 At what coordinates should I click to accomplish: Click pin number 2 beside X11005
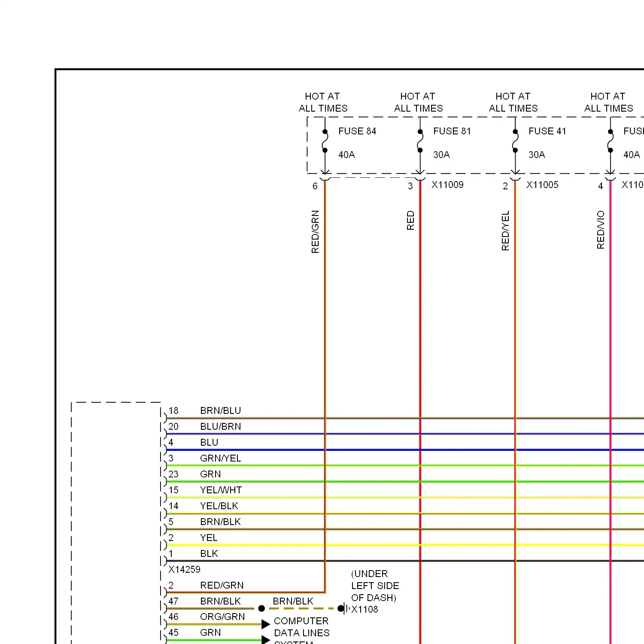(x=505, y=186)
